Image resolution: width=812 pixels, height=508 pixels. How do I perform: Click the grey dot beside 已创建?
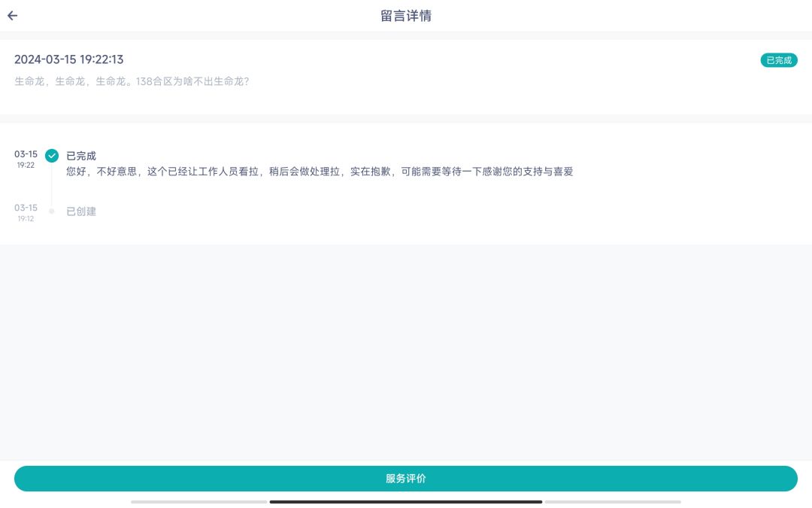pos(52,211)
